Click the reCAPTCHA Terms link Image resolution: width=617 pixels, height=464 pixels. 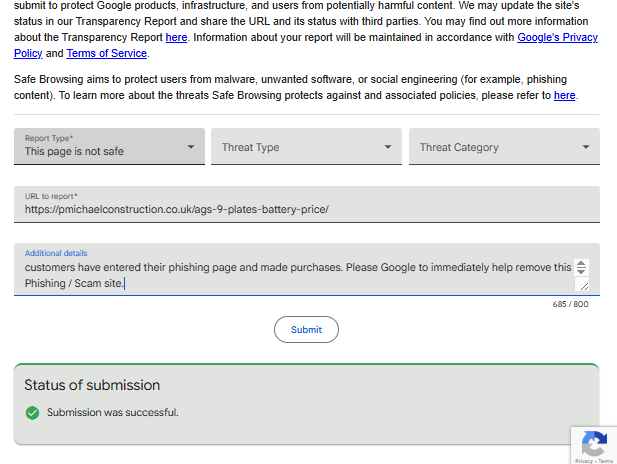click(606, 461)
